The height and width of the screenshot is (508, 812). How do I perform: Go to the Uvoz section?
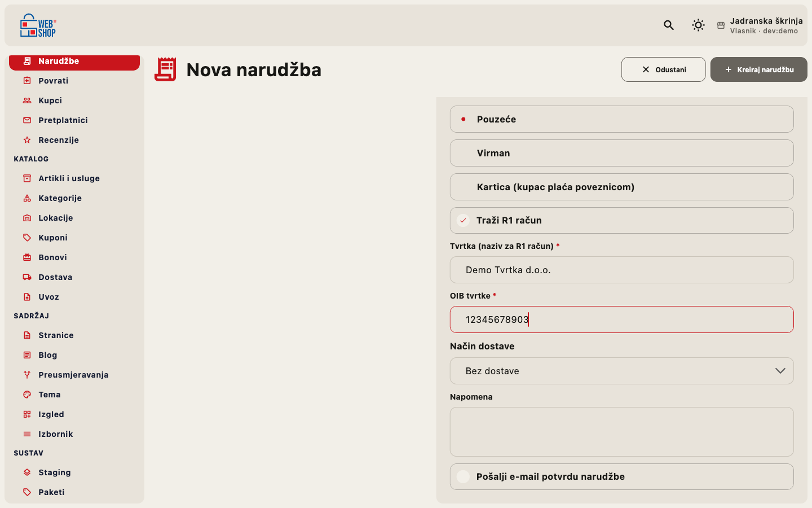pyautogui.click(x=74, y=297)
